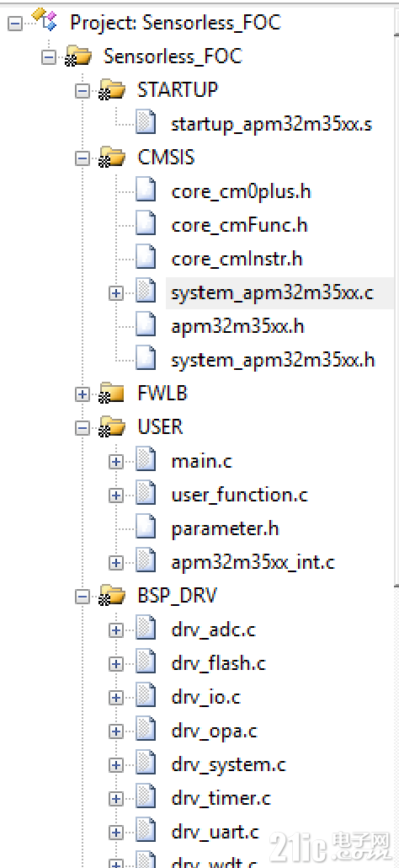Select apm32m35xx_int.c file
The height and width of the screenshot is (868, 399).
point(253,562)
